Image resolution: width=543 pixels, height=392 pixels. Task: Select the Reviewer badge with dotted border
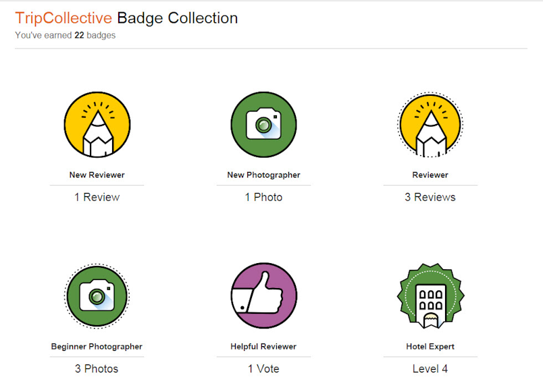tap(430, 125)
